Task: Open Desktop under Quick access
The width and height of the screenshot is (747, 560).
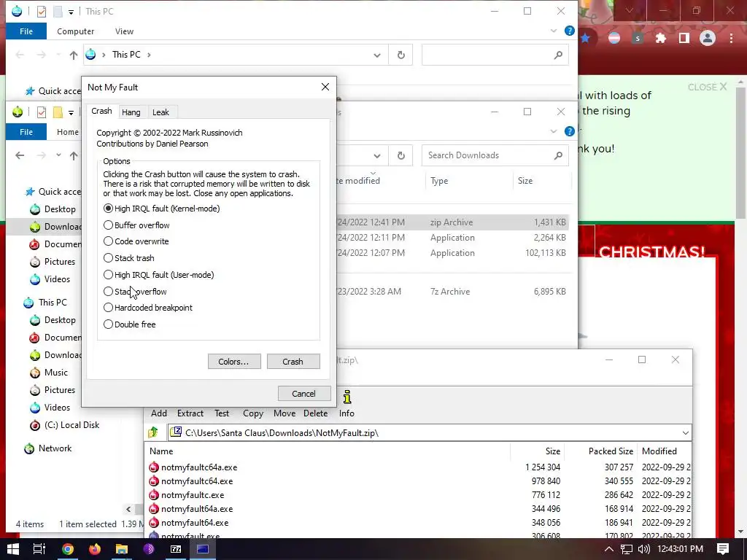Action: 54,209
